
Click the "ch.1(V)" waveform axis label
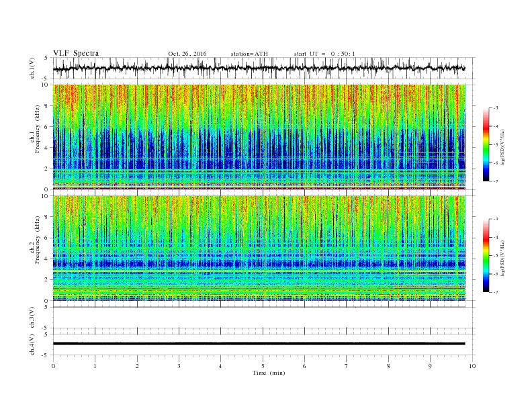point(32,68)
